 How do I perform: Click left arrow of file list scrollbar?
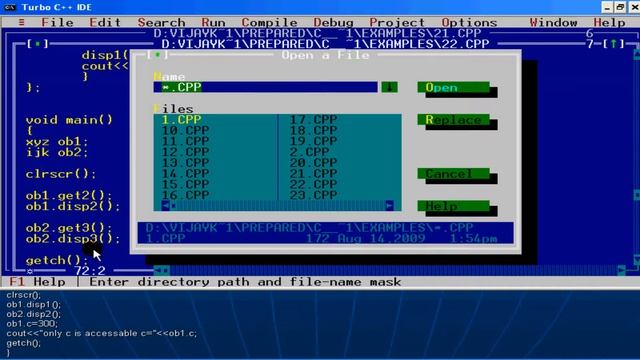pos(165,206)
